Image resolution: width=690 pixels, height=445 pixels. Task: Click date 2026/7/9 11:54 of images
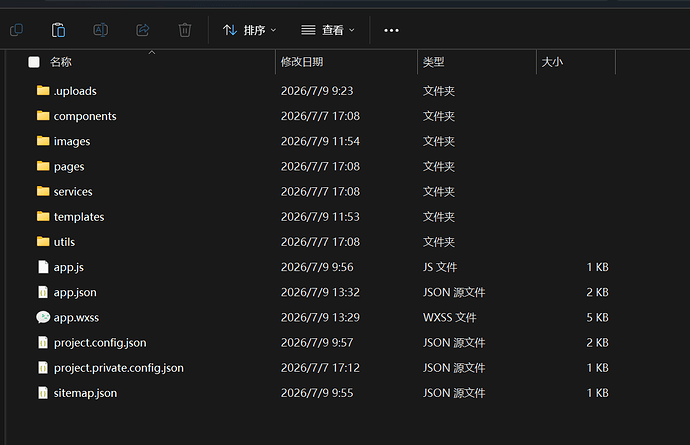(x=320, y=141)
